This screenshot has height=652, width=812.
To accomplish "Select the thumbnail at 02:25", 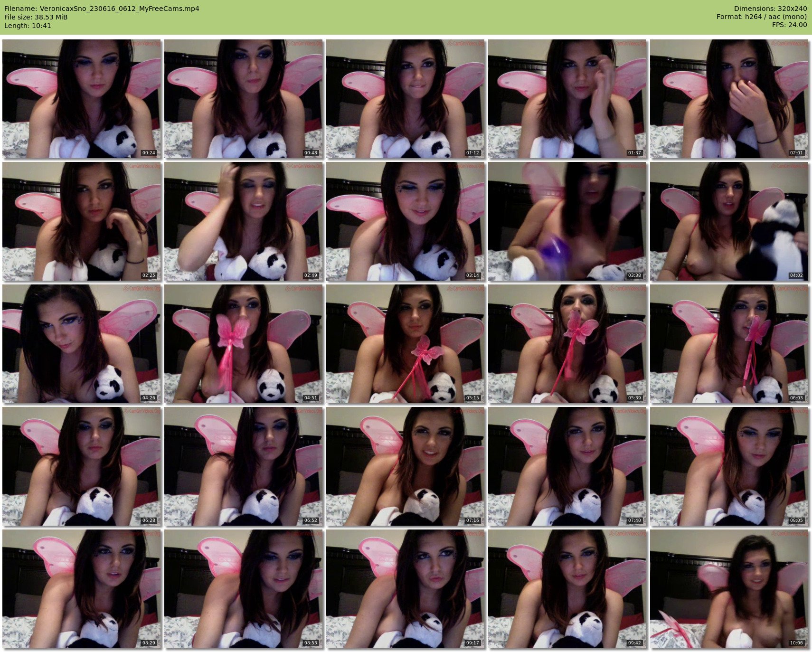I will 82,221.
